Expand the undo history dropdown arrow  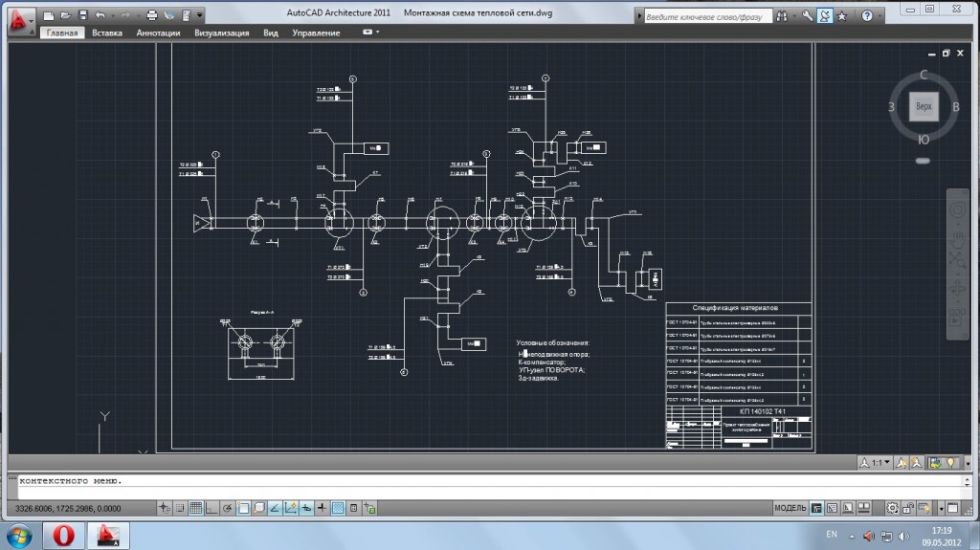[113, 15]
